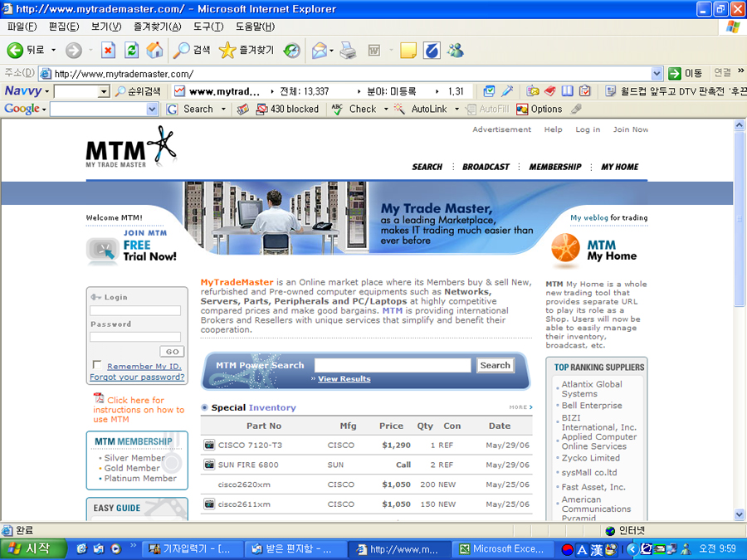Viewport: 747px width, 560px height.
Task: Open the Mail icon in toolbar
Action: click(x=319, y=51)
